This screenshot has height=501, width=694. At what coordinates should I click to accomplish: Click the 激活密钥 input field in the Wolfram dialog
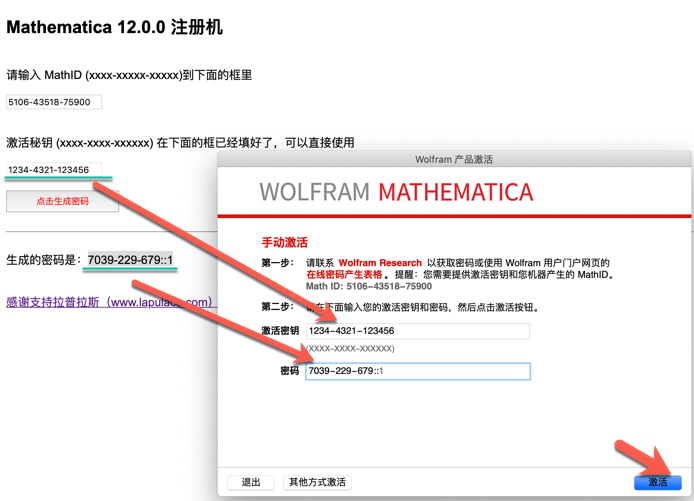tap(418, 331)
